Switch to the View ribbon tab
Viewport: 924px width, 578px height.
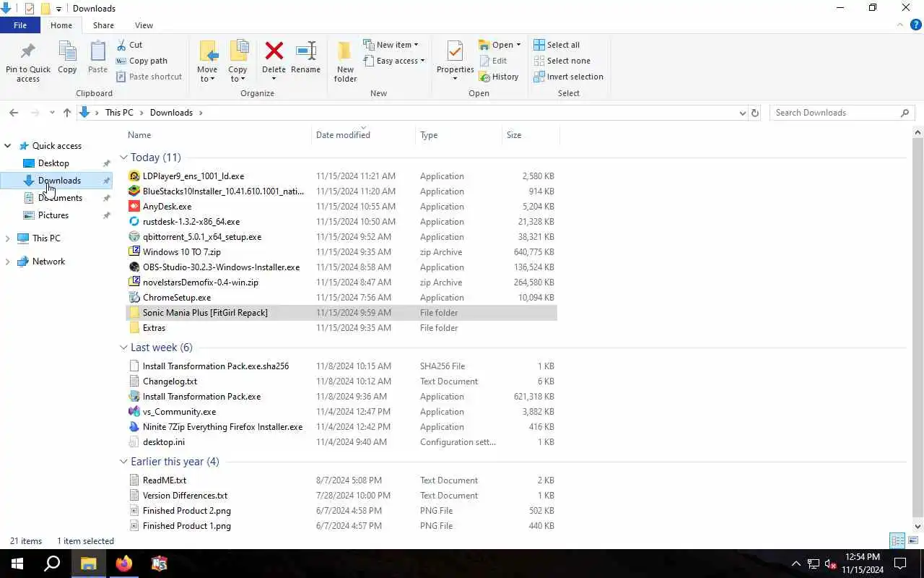(144, 25)
